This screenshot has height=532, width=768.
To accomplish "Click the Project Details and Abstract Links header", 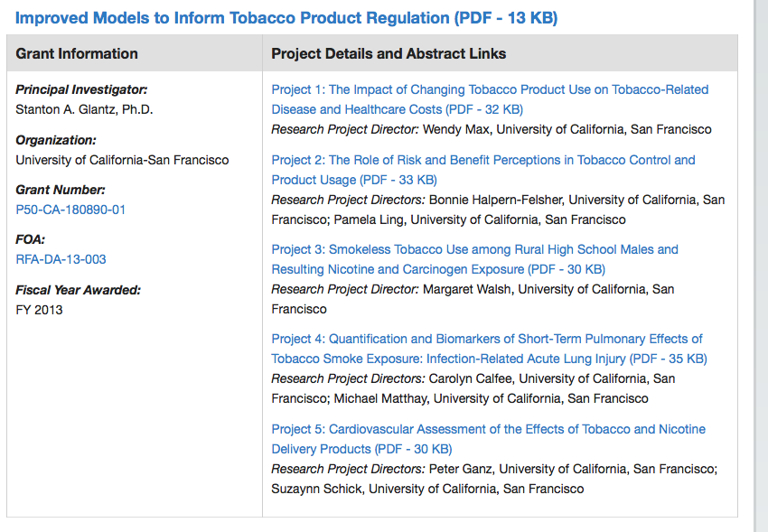I will click(x=389, y=54).
